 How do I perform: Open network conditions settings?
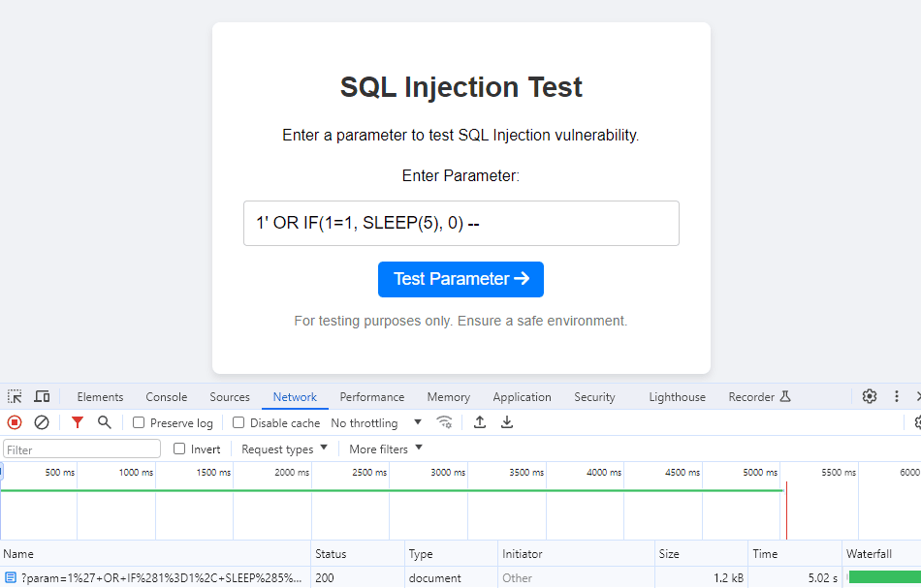pyautogui.click(x=445, y=422)
